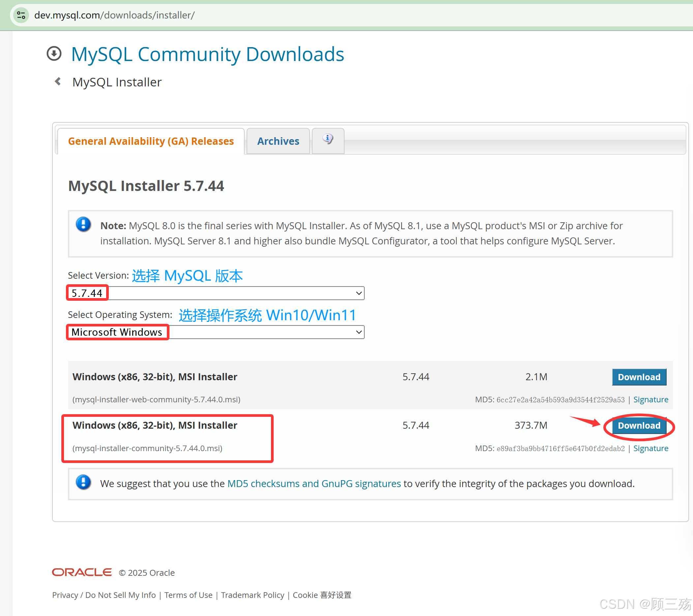Click the site settings icon in address bar
693x616 pixels.
click(21, 15)
